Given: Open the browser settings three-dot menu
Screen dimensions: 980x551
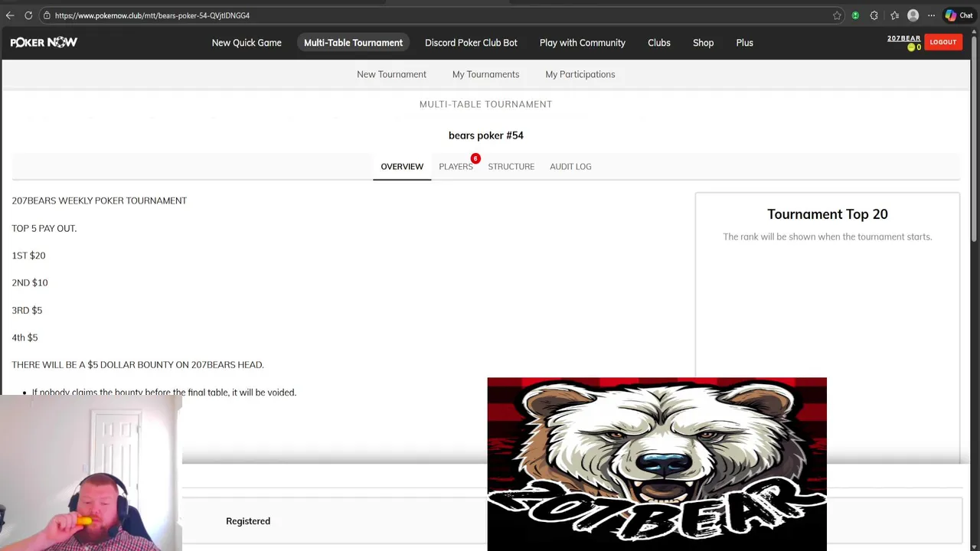Looking at the screenshot, I should coord(931,15).
